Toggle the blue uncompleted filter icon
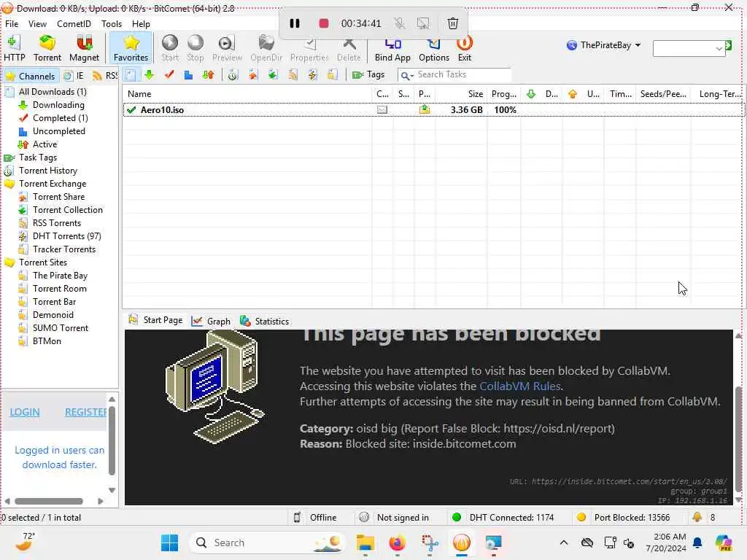The width and height of the screenshot is (747, 560). click(188, 75)
